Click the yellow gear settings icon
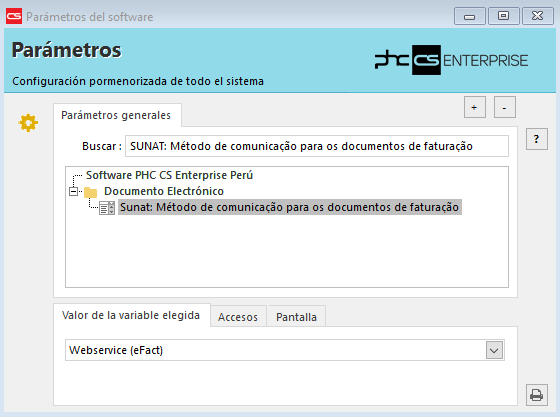 point(28,123)
